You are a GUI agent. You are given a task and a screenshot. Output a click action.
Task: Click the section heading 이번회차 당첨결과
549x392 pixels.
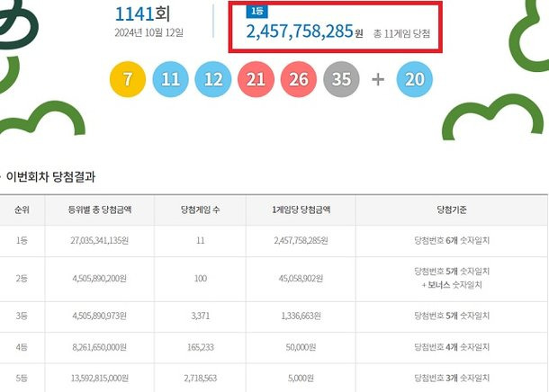50,177
